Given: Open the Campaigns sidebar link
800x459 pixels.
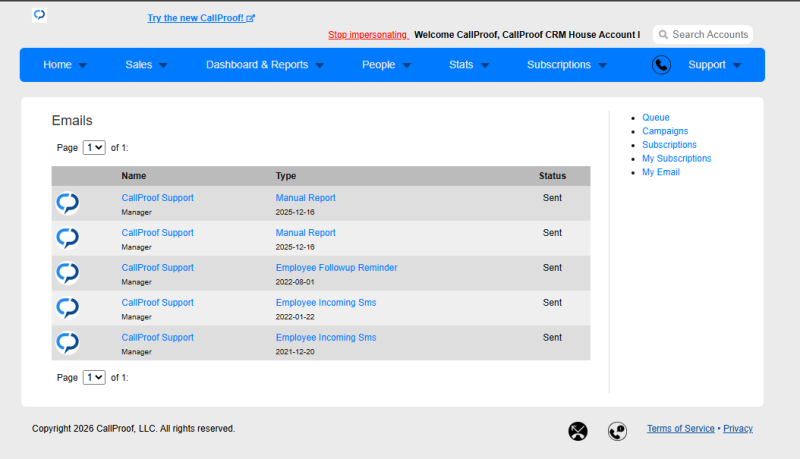Looking at the screenshot, I should point(665,131).
